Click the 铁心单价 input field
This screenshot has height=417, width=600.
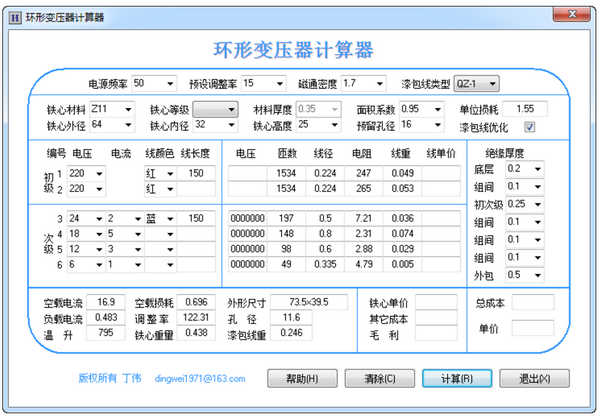436,302
